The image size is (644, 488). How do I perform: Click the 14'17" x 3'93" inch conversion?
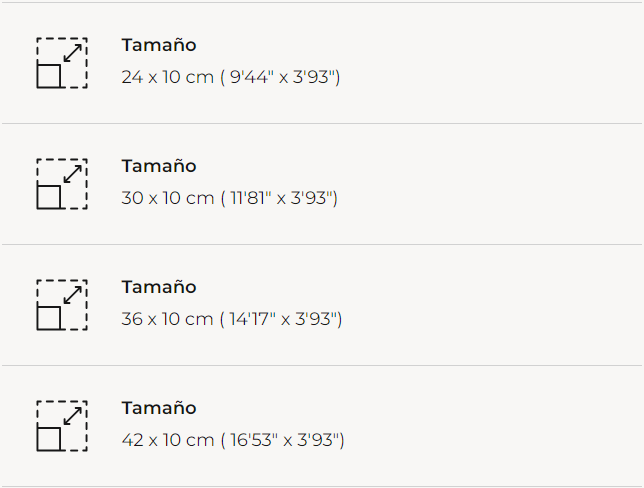tap(285, 319)
